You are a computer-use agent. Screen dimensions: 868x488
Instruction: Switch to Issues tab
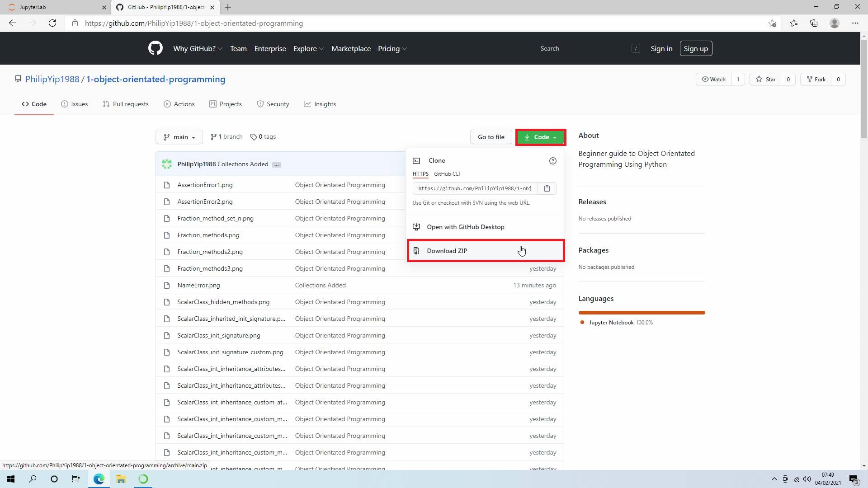click(75, 104)
